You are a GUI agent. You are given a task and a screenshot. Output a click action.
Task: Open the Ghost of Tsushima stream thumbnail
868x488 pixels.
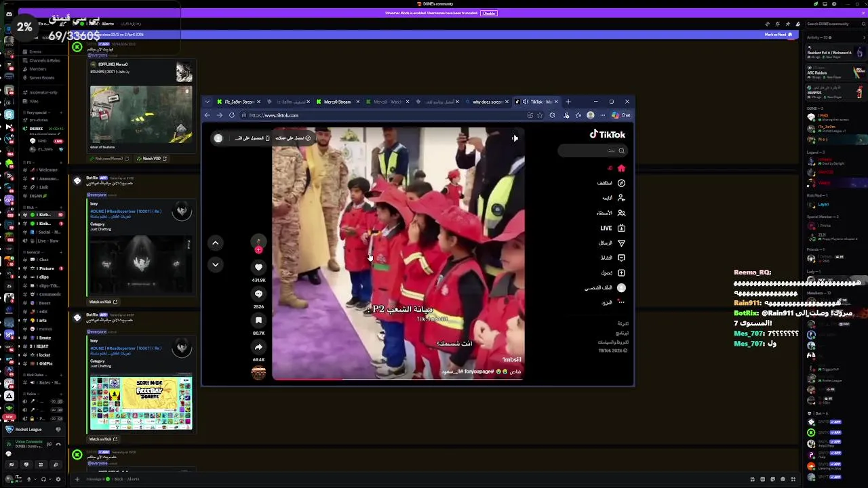coord(141,114)
